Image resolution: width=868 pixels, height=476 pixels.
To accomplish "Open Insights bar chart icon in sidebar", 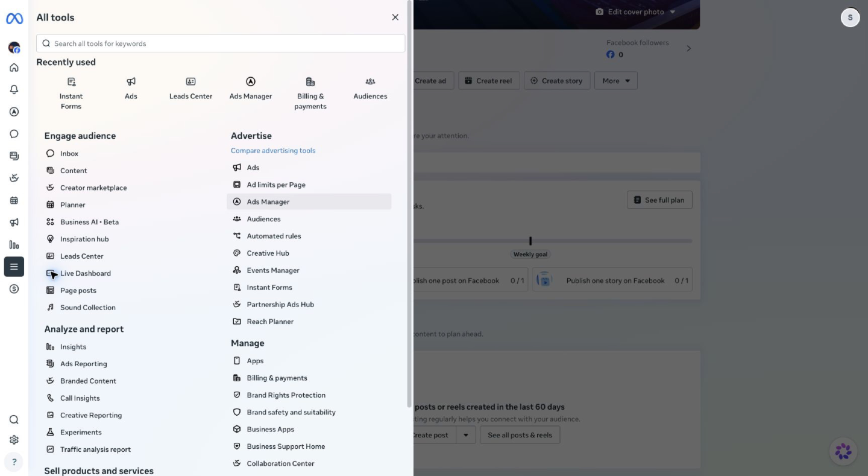I will (14, 245).
